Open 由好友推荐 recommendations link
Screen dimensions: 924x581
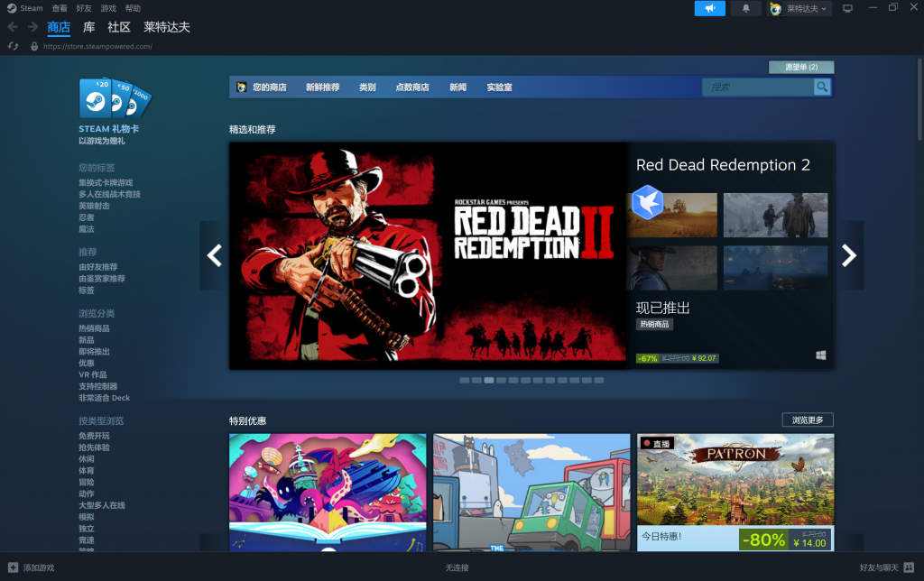click(97, 267)
